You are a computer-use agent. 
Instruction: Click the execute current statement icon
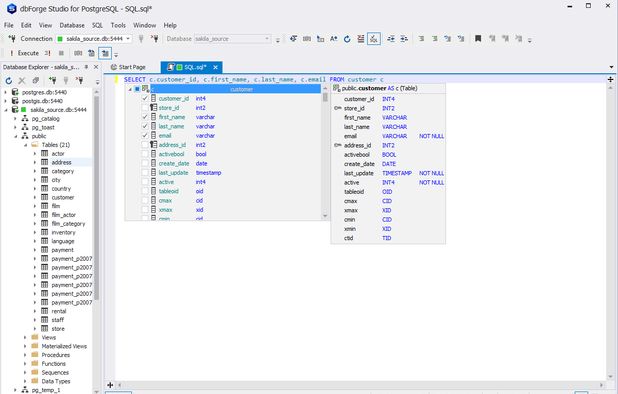47,53
